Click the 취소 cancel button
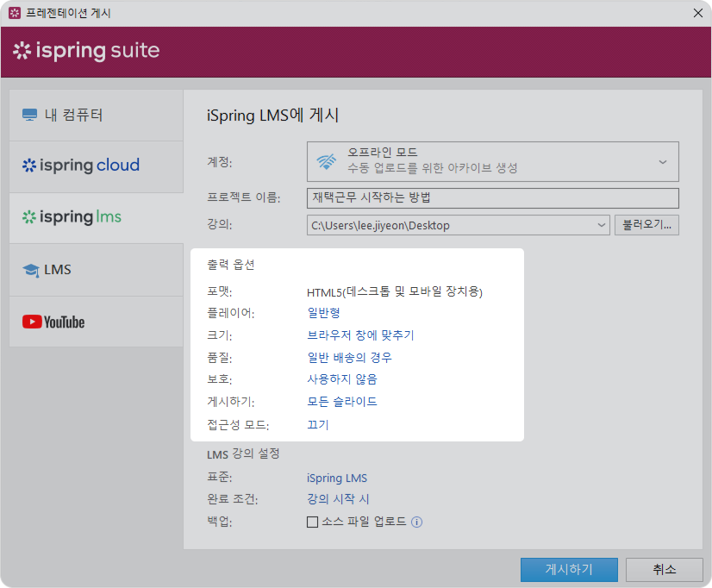This screenshot has width=712, height=588. point(664,570)
